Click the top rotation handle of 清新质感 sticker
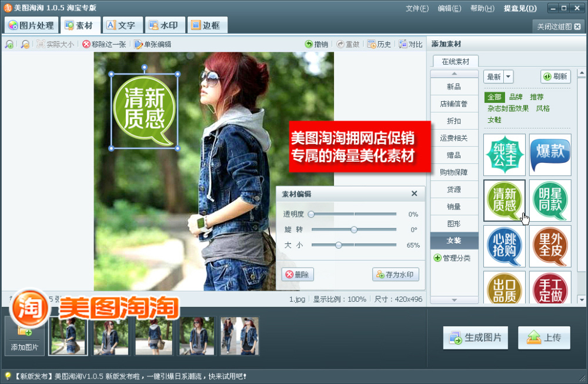Image resolution: width=588 pixels, height=384 pixels. point(145,68)
